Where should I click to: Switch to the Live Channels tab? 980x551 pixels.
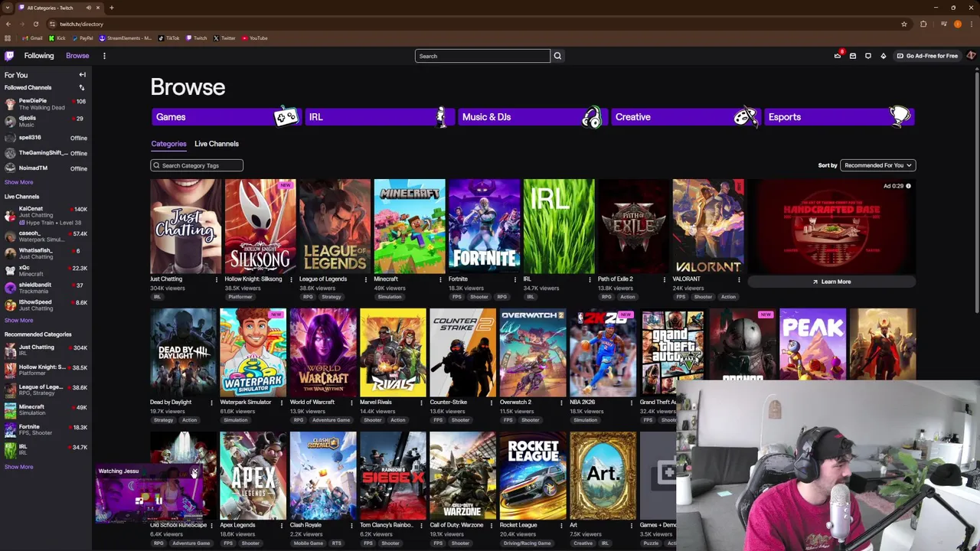(x=217, y=144)
